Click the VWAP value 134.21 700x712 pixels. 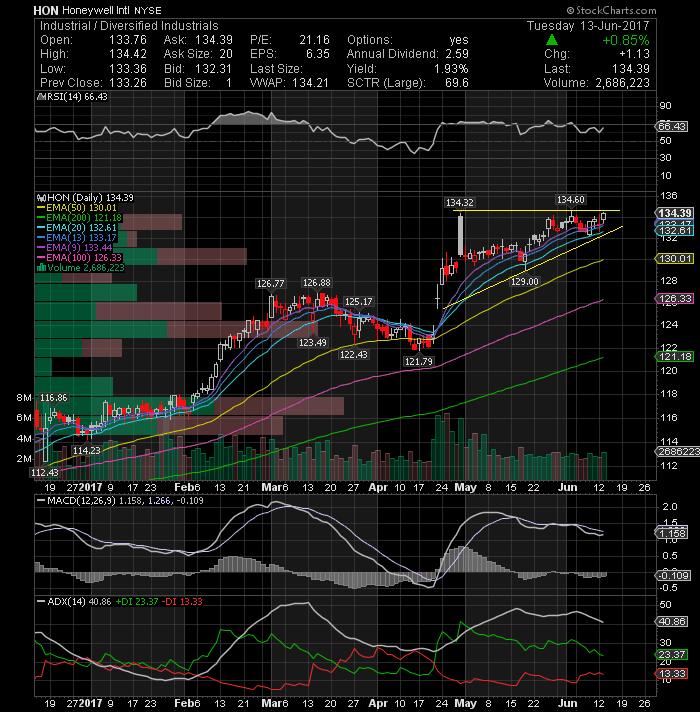click(310, 83)
